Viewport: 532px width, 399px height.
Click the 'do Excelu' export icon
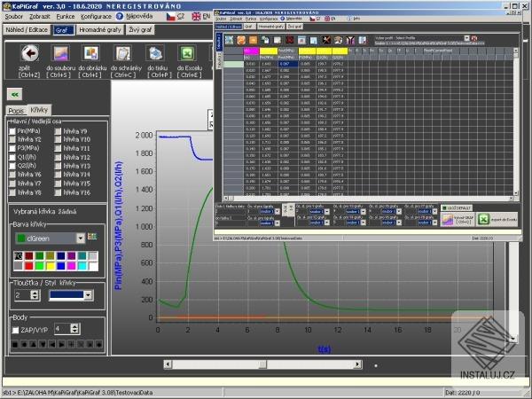point(187,53)
